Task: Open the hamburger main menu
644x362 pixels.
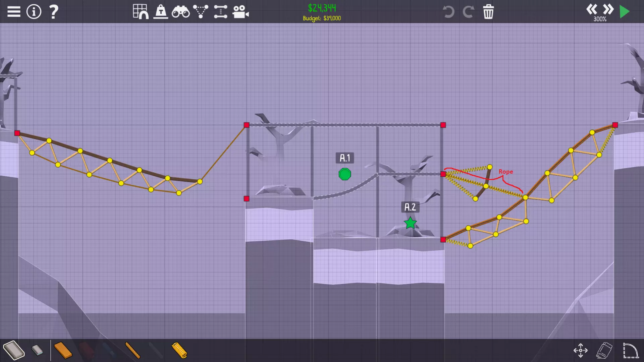Action: tap(14, 12)
